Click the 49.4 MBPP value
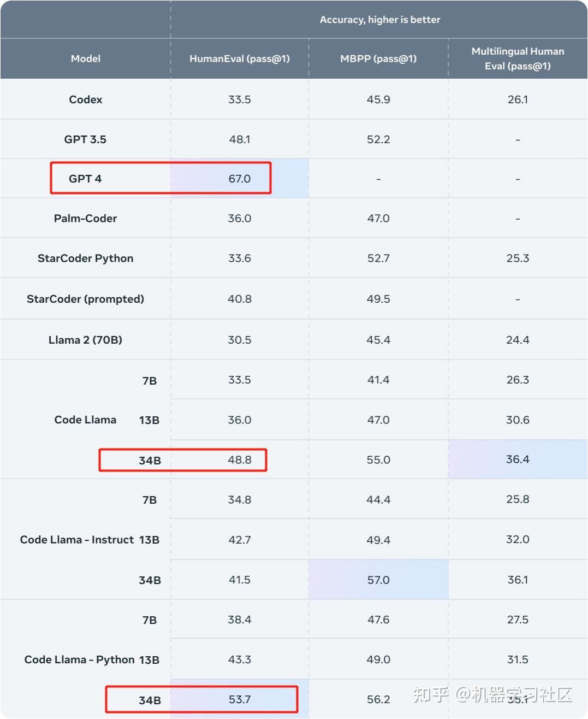This screenshot has height=719, width=588. [x=378, y=540]
